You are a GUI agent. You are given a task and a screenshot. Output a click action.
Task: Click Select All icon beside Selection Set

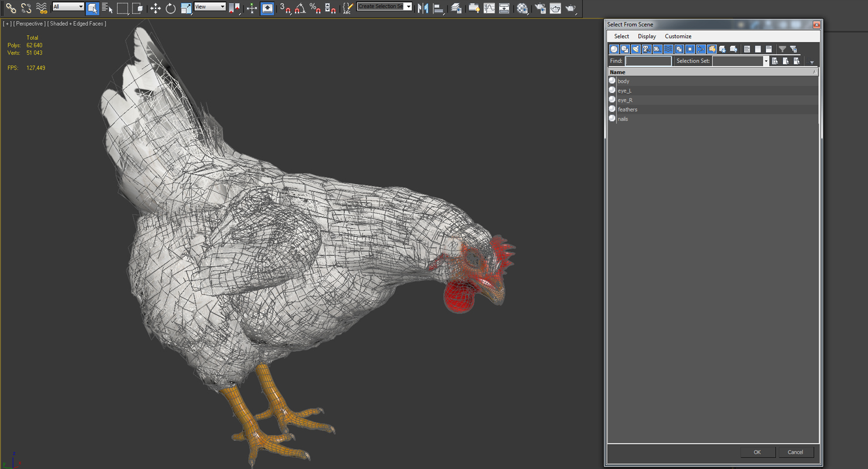tap(775, 61)
